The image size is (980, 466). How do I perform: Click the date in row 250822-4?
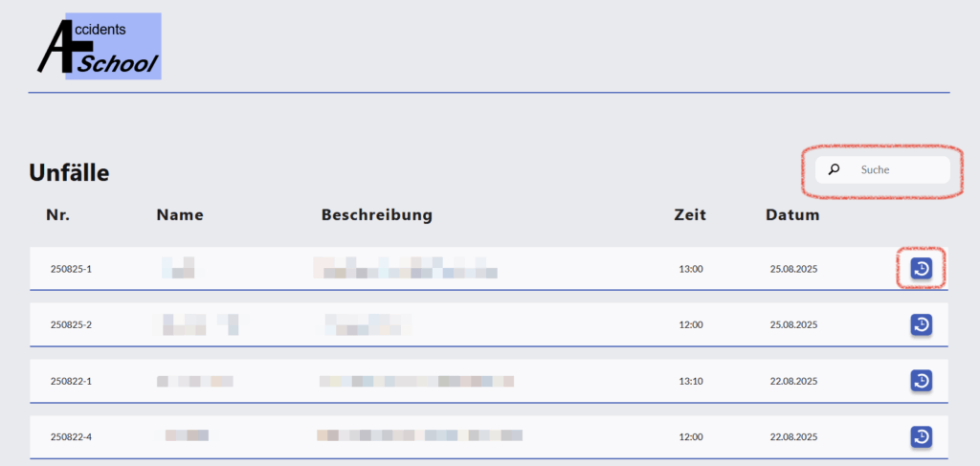pyautogui.click(x=793, y=437)
